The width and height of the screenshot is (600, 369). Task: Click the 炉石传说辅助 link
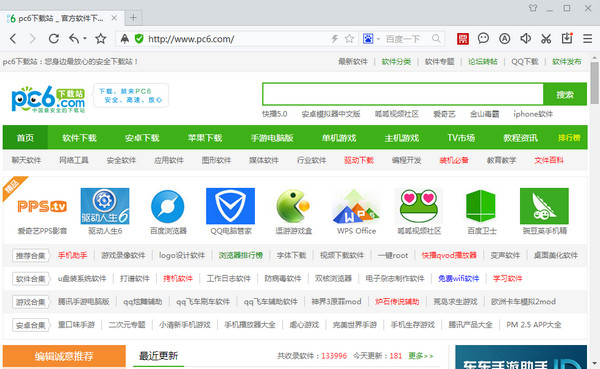click(x=397, y=302)
